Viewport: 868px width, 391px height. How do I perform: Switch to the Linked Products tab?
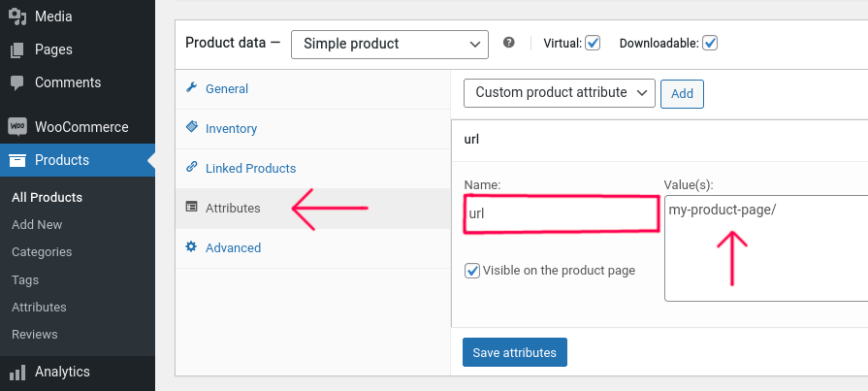[312, 169]
